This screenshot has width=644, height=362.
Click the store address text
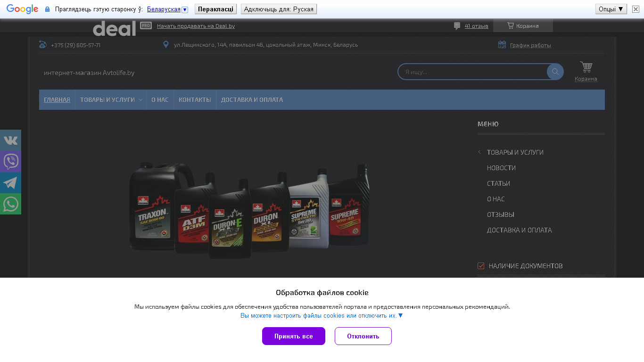tap(266, 45)
